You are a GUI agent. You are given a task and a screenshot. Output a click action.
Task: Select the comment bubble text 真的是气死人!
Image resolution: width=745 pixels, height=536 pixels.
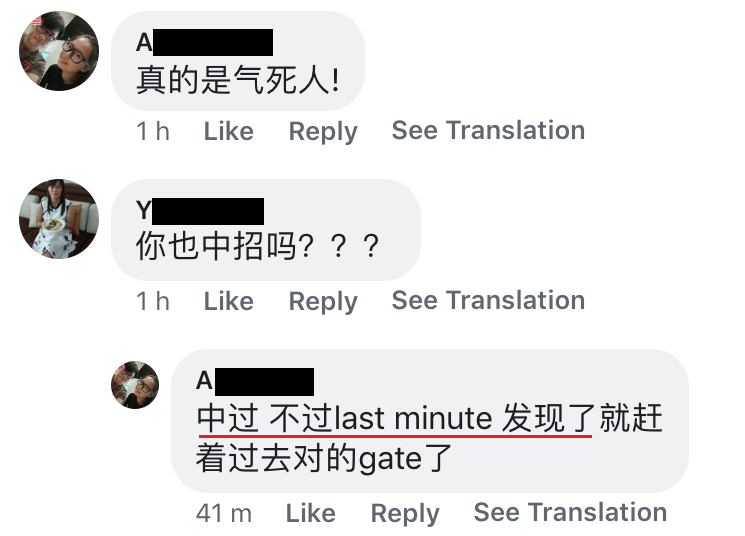click(238, 80)
